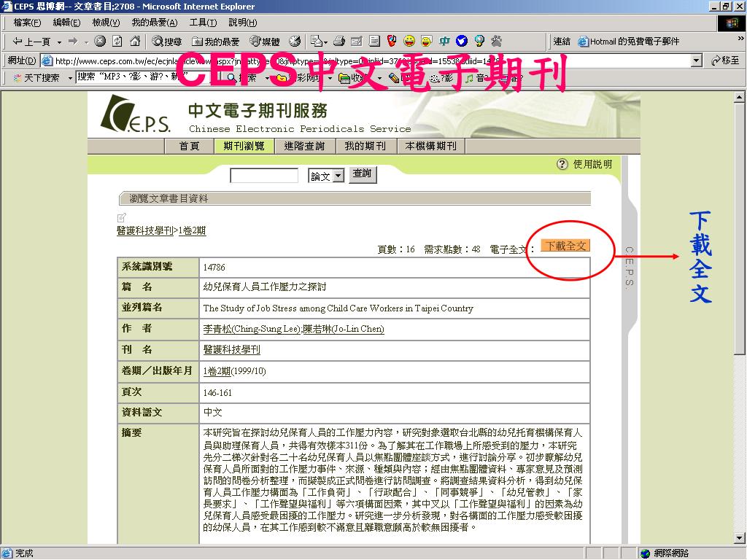The image size is (747, 560).
Task: Click page range text 146-161
Action: click(217, 393)
